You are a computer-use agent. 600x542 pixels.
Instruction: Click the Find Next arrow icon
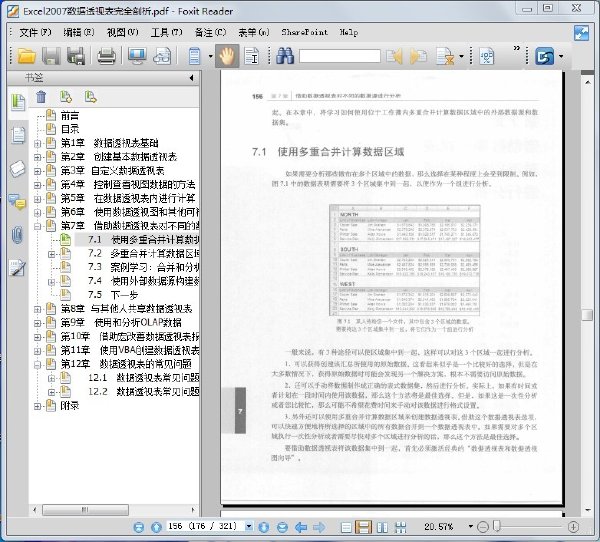click(418, 56)
